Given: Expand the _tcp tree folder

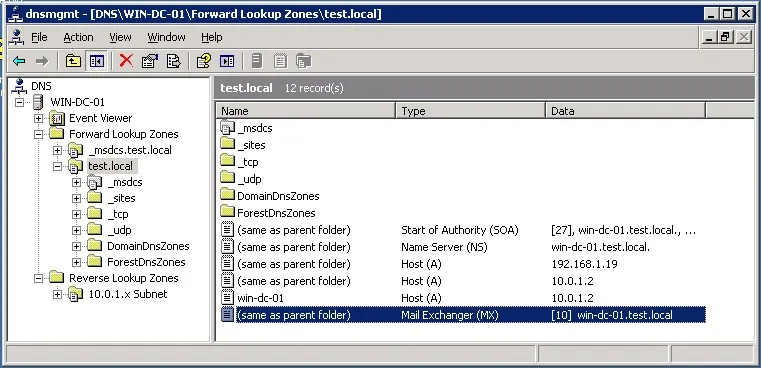Looking at the screenshot, I should point(76,214).
